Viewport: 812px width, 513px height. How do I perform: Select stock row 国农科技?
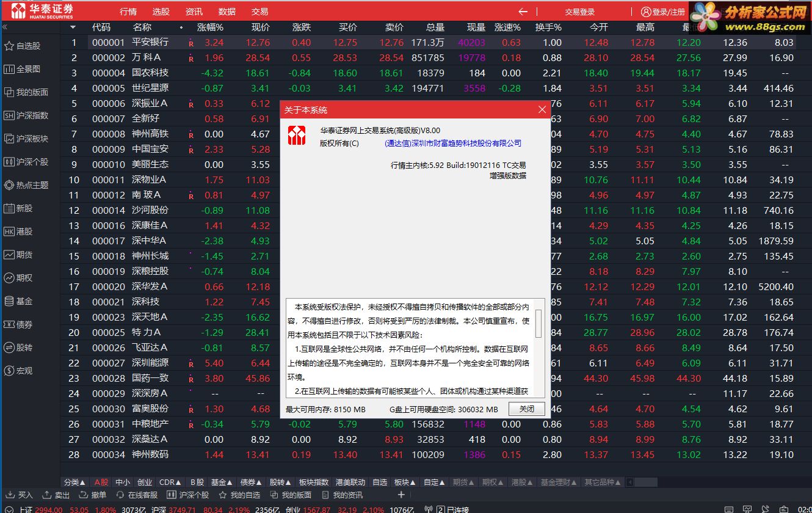430,73
